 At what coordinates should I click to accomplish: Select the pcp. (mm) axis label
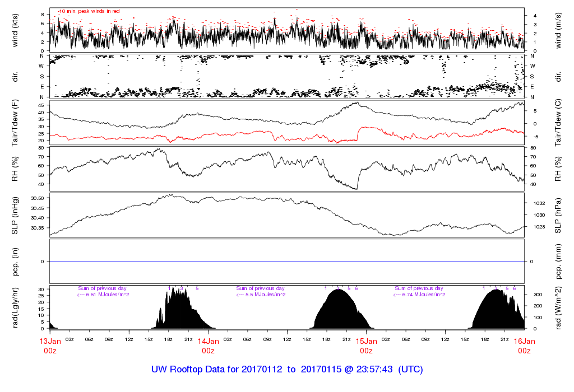559,261
